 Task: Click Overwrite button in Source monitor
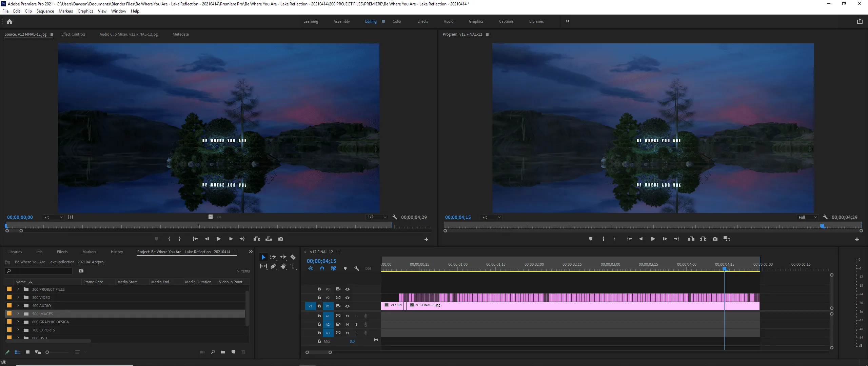pos(269,239)
